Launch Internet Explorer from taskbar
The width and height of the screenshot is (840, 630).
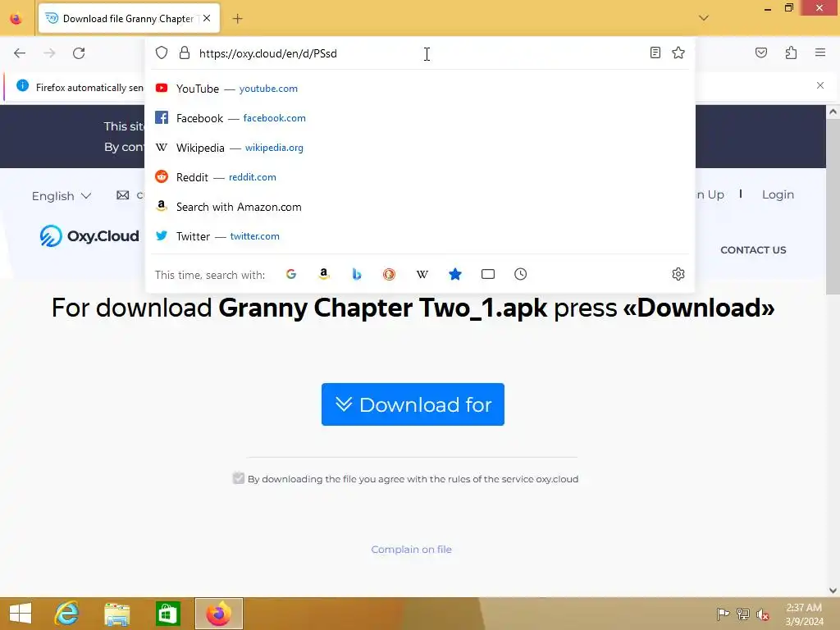67,614
